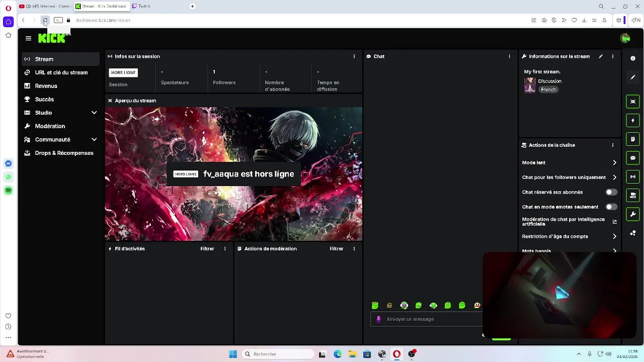Image resolution: width=644 pixels, height=362 pixels.
Task: Open URL et clé du stream page
Action: click(61, 72)
